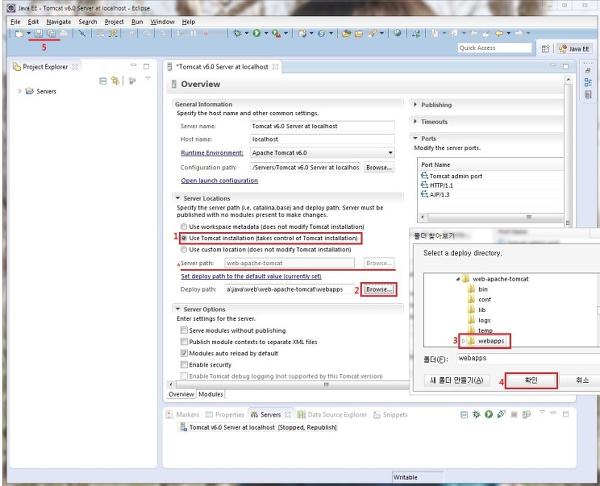Open the Web Browser globe icon
600x486 pixels.
(x=398, y=33)
